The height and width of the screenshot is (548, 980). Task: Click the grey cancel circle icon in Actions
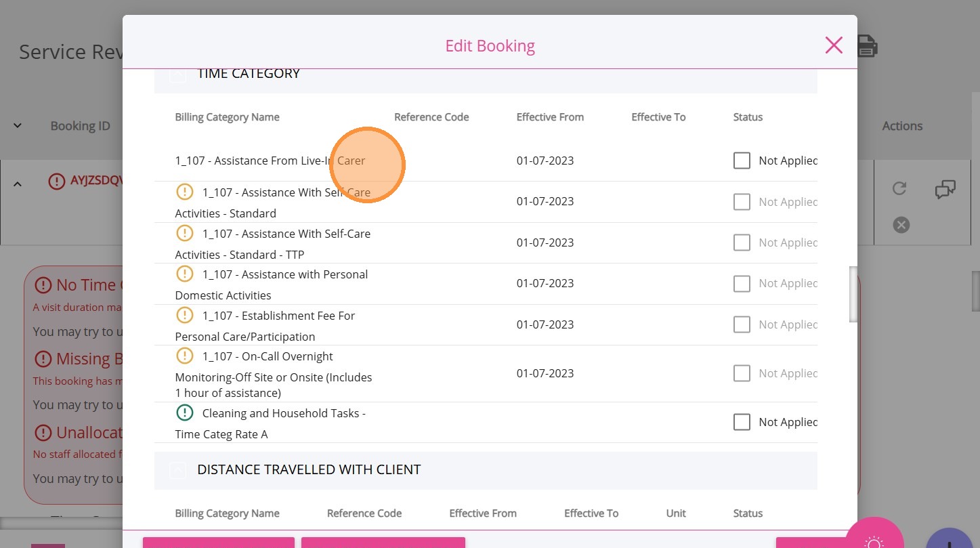901,225
